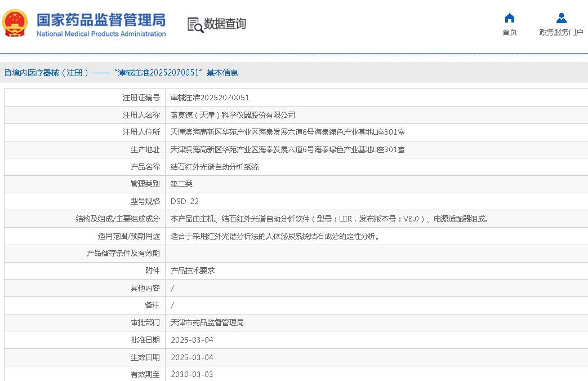Click the 首页 house icon
Image resolution: width=588 pixels, height=381 pixels.
click(x=510, y=17)
